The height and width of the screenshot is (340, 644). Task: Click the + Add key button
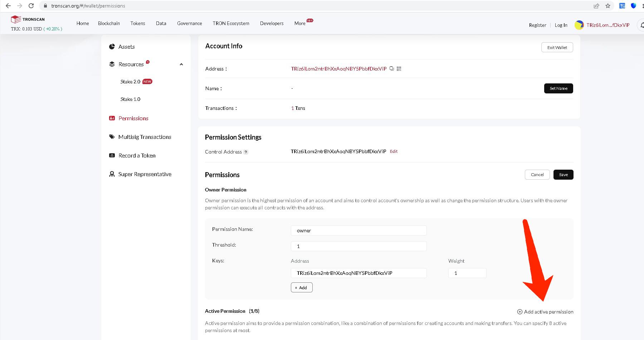[302, 287]
